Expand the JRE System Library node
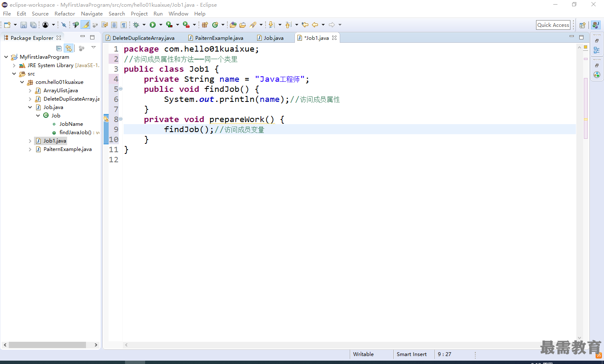 (14, 65)
